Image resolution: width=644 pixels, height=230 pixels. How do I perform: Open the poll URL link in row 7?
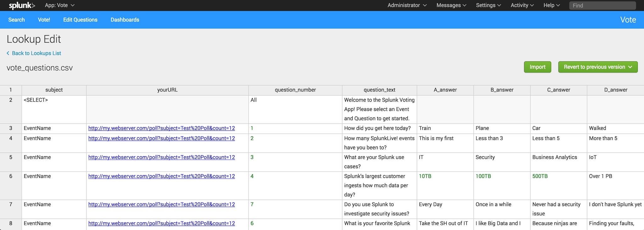point(162,204)
